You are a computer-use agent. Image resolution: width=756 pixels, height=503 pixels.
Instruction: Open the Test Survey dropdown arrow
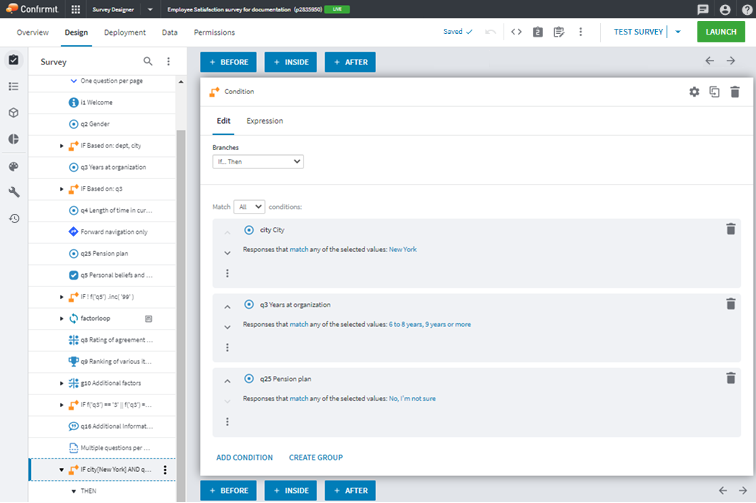pyautogui.click(x=678, y=32)
